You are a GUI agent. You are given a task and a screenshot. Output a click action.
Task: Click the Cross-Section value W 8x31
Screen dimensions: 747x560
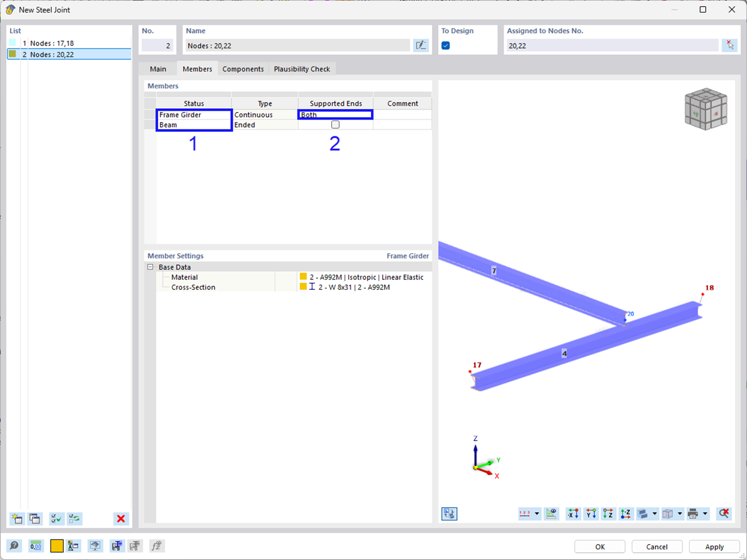click(x=354, y=287)
